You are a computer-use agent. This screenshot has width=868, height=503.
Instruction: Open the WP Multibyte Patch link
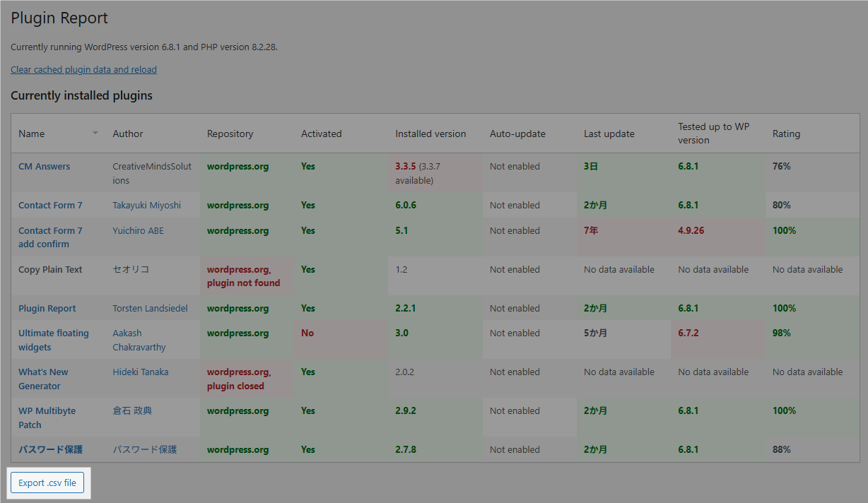[47, 418]
